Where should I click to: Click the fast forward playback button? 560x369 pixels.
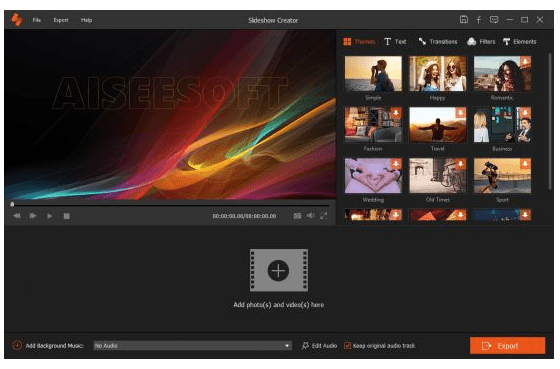[x=33, y=216]
